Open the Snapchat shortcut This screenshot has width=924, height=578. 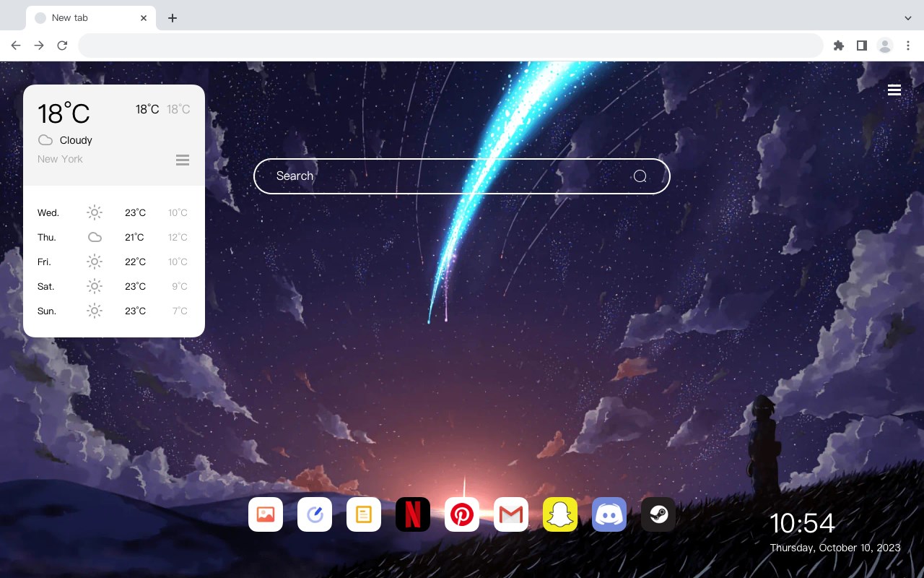coord(560,514)
